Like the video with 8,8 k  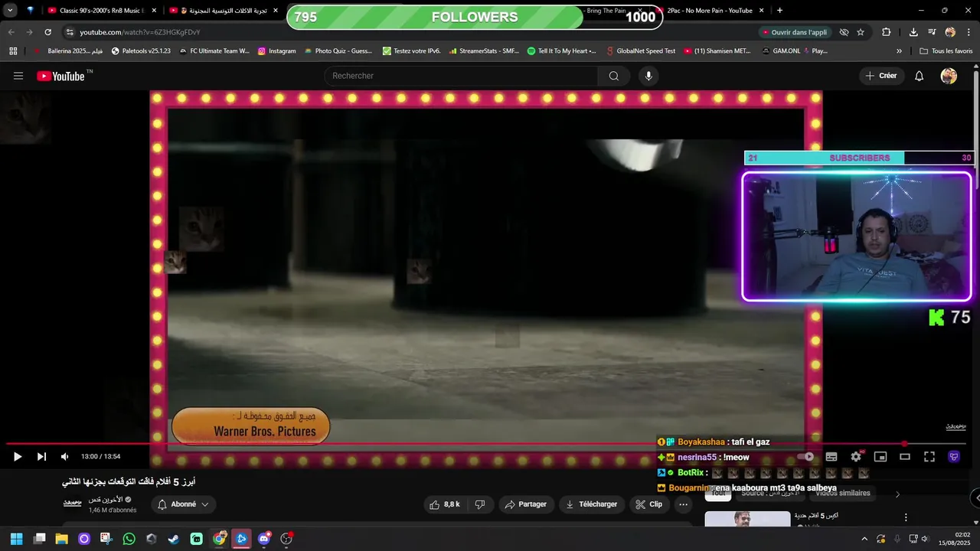pos(445,504)
